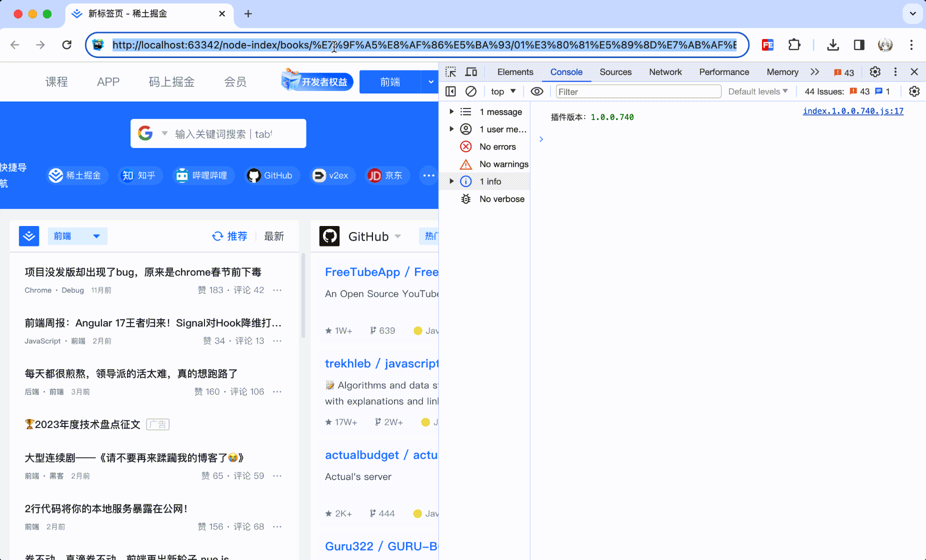Open index.1.0.0.740.js:17 source link
This screenshot has width=926, height=560.
(x=853, y=111)
